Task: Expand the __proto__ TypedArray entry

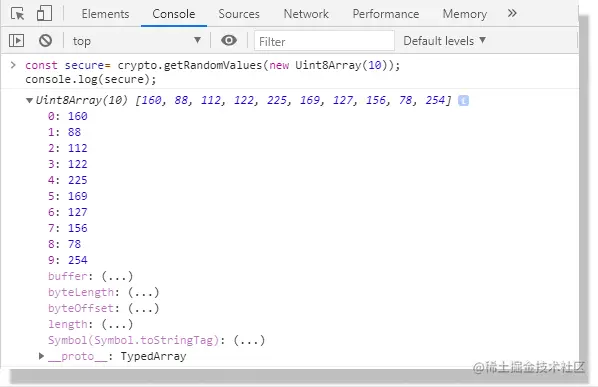Action: [x=41, y=356]
